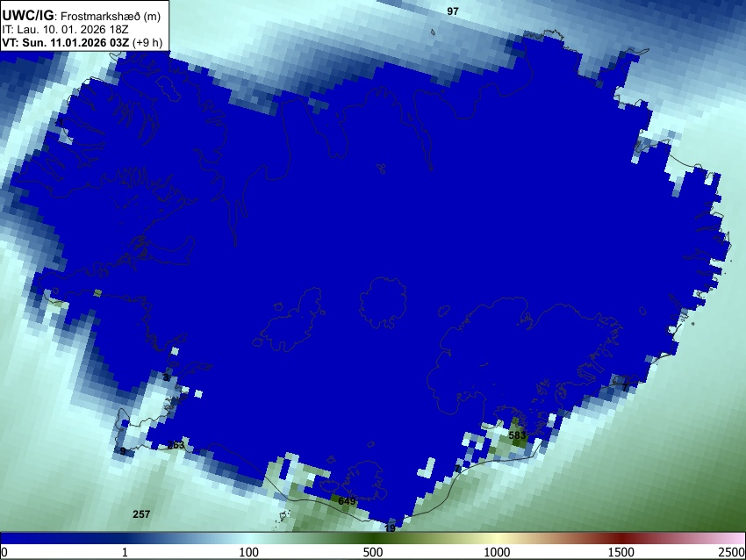Click the initial time line 'IT: Lau. 10. 01. 2026 18Z'
Screen dimensions: 746x560
point(65,30)
